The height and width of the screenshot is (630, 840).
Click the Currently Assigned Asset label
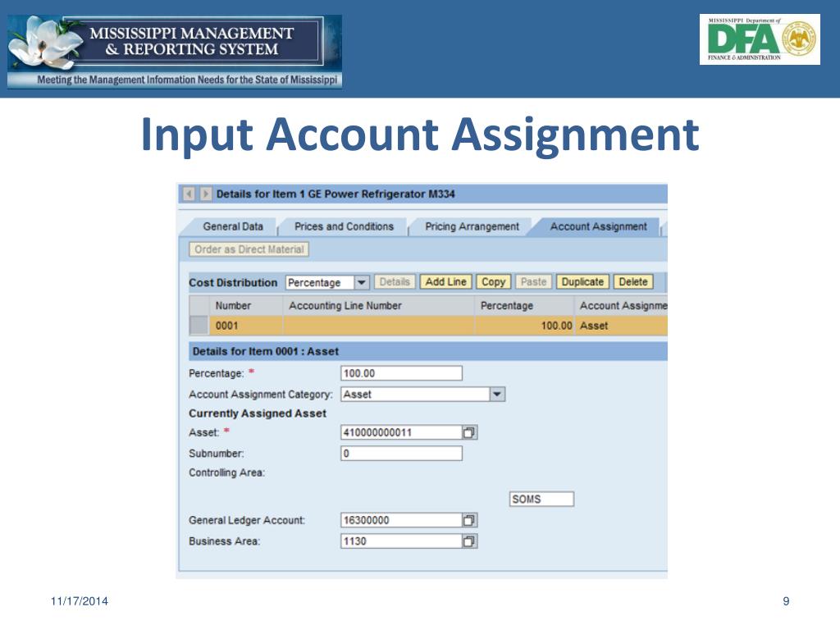point(258,413)
